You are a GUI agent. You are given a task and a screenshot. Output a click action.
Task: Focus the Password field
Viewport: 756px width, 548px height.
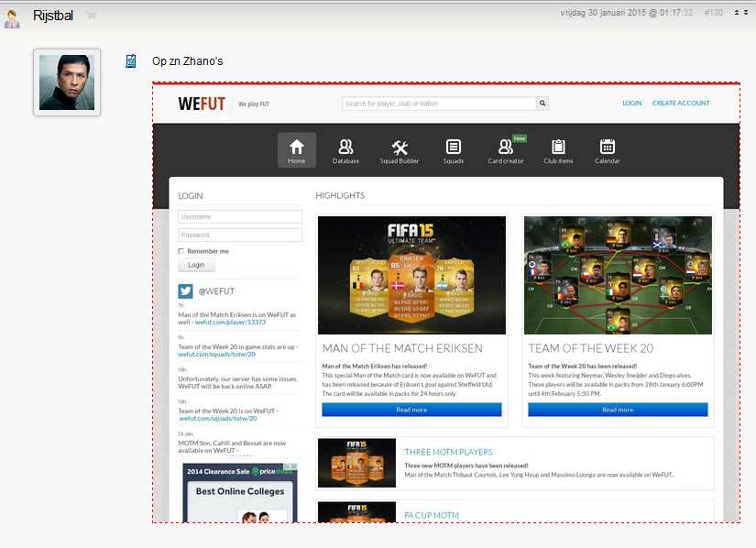[x=240, y=236]
